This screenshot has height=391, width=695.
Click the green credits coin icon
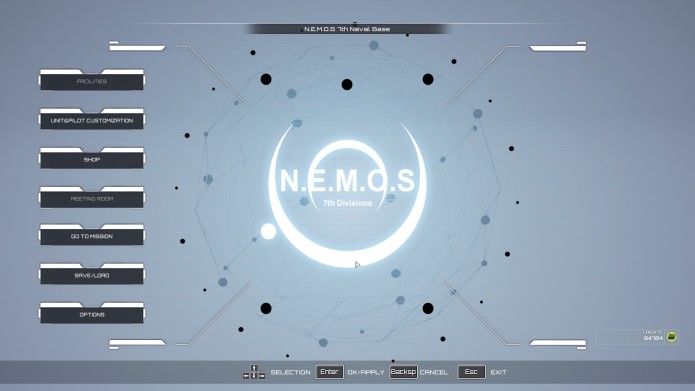pyautogui.click(x=672, y=337)
